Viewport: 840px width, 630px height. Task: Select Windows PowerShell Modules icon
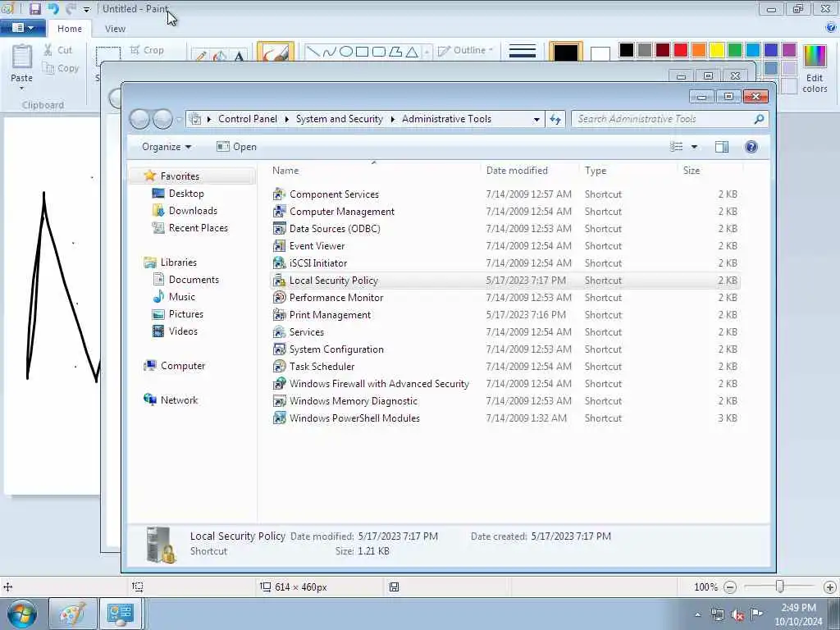coord(279,418)
